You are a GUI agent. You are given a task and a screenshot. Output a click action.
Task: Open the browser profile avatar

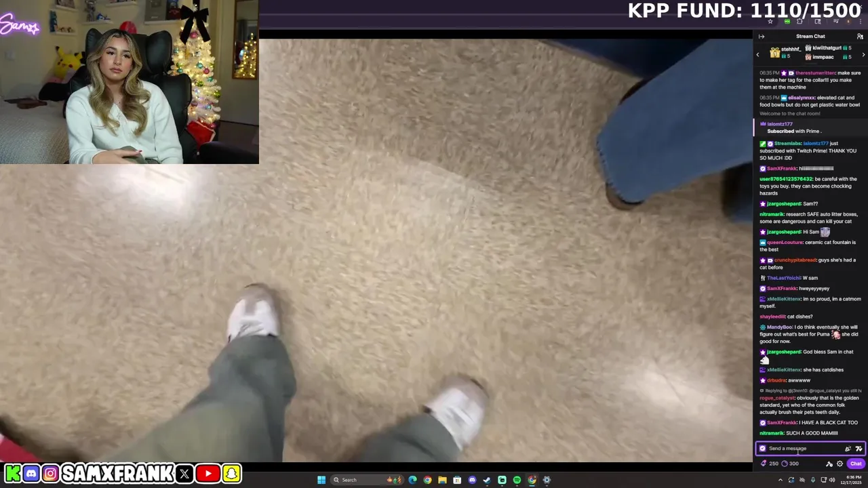pos(848,22)
